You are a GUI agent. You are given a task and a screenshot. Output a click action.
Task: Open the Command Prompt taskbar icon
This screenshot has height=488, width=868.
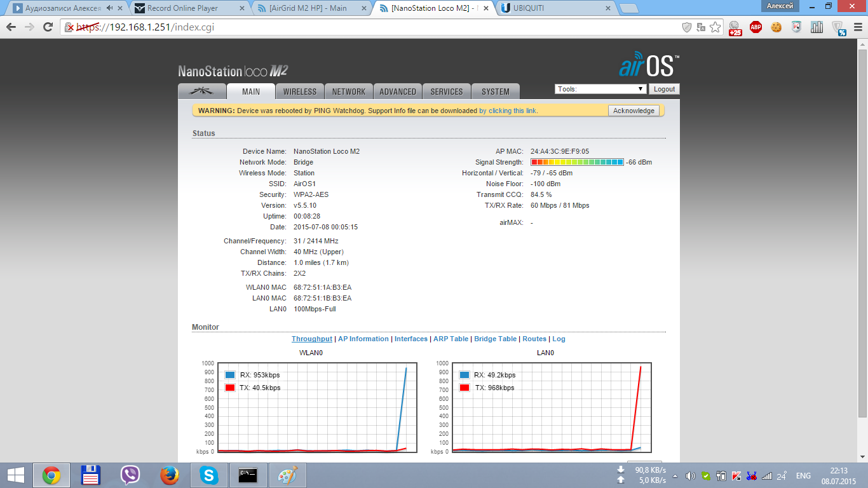pyautogui.click(x=248, y=475)
